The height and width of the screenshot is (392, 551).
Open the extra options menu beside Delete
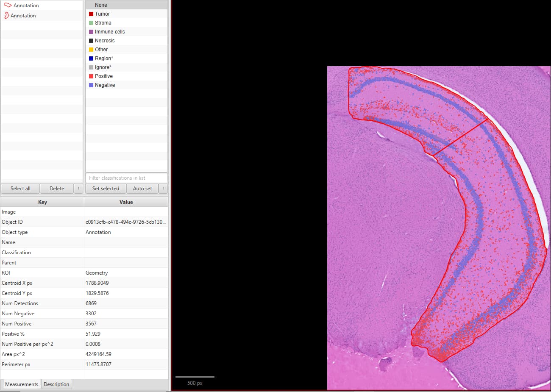(78, 188)
